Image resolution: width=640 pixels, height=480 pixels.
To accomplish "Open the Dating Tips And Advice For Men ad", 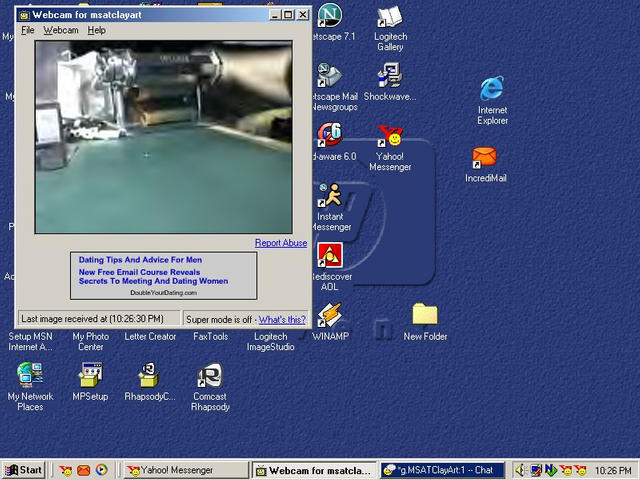I will (140, 260).
